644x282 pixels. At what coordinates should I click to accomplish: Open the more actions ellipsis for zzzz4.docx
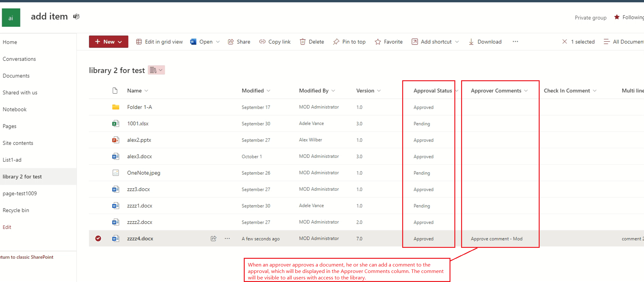227,238
